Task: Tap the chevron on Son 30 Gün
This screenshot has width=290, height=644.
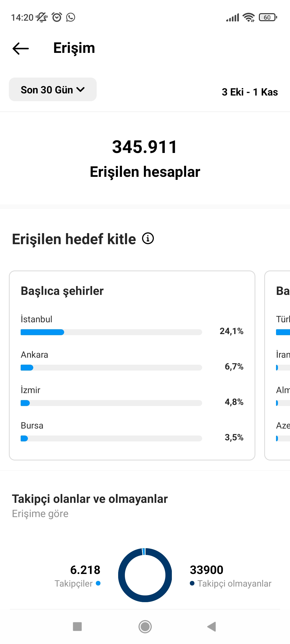Action: tap(81, 90)
